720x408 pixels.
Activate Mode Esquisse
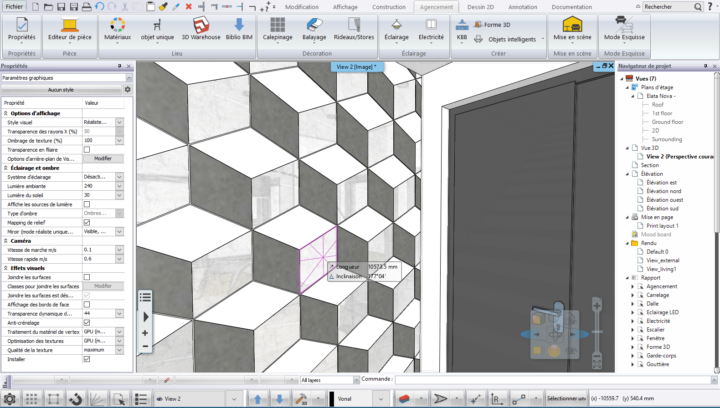624,29
